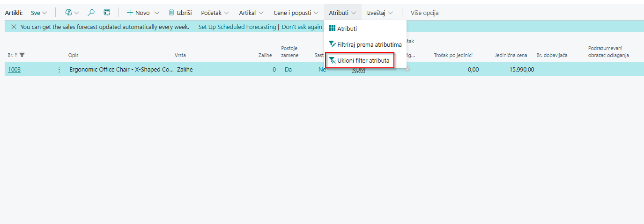This screenshot has height=224, width=644.
Task: Expand the arrow next to Novo
Action: [x=157, y=13]
